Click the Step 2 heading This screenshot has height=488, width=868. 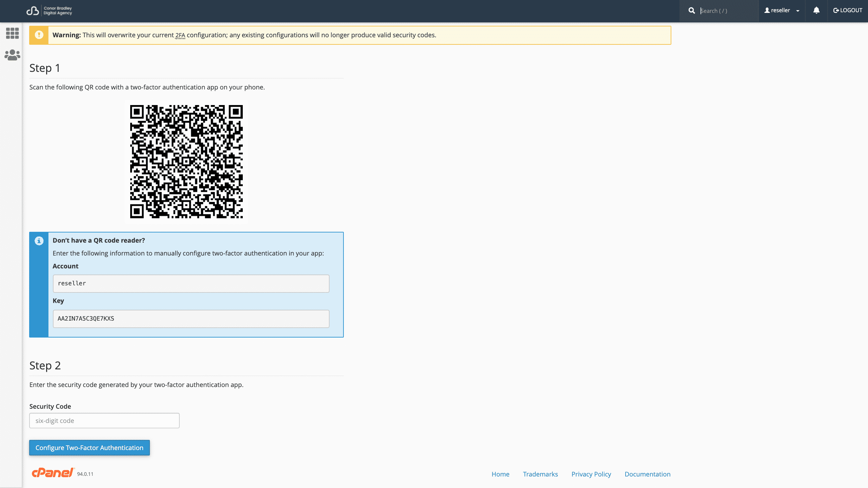pyautogui.click(x=45, y=366)
